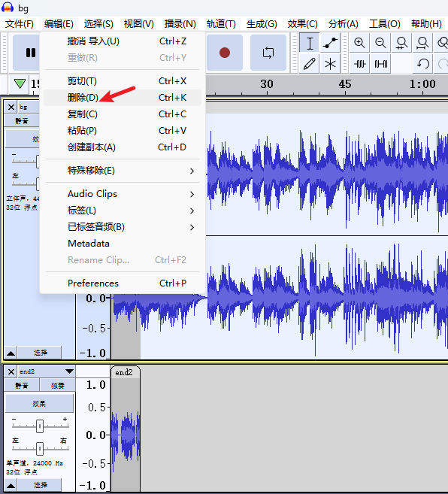Open Preferences from Edit menu

point(123,283)
